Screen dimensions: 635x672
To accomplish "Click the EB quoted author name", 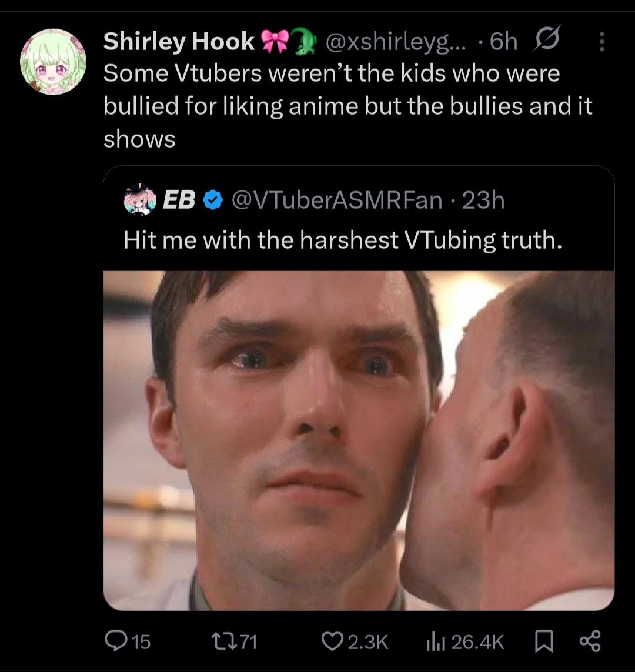I will point(179,200).
